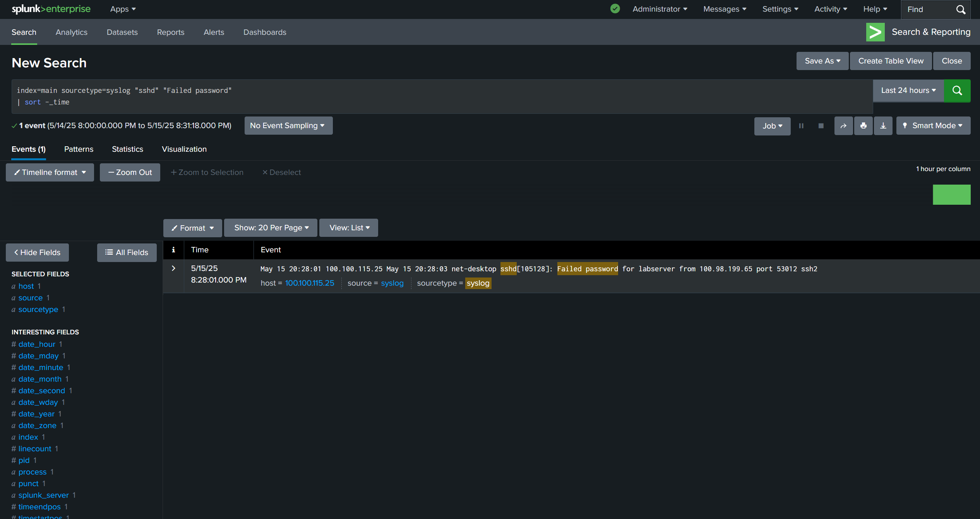
Task: Click the export download icon
Action: click(883, 126)
